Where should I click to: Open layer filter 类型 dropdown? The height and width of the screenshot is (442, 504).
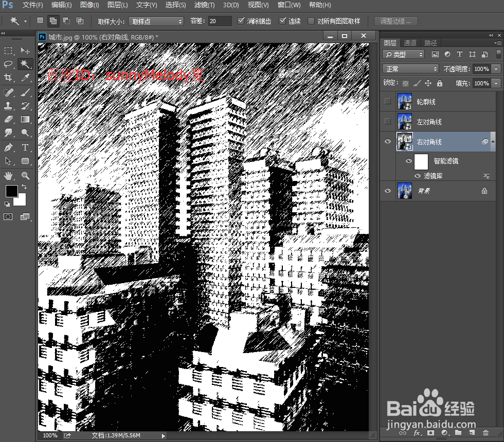tap(403, 54)
